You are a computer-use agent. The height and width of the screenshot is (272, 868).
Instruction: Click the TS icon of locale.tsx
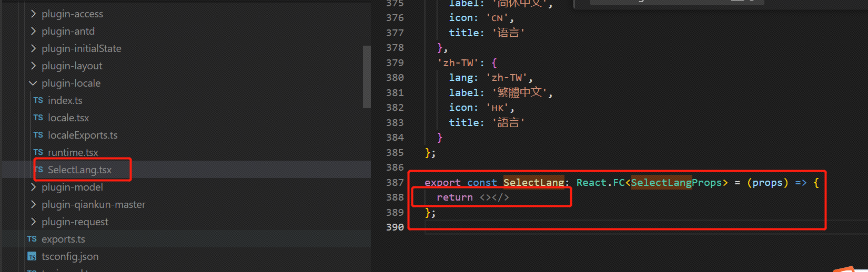(x=38, y=118)
